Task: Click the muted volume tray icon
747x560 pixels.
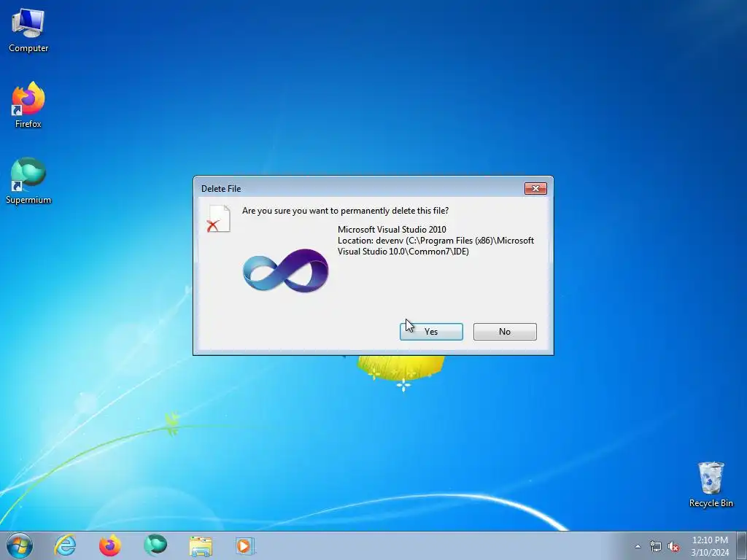Action: point(673,547)
